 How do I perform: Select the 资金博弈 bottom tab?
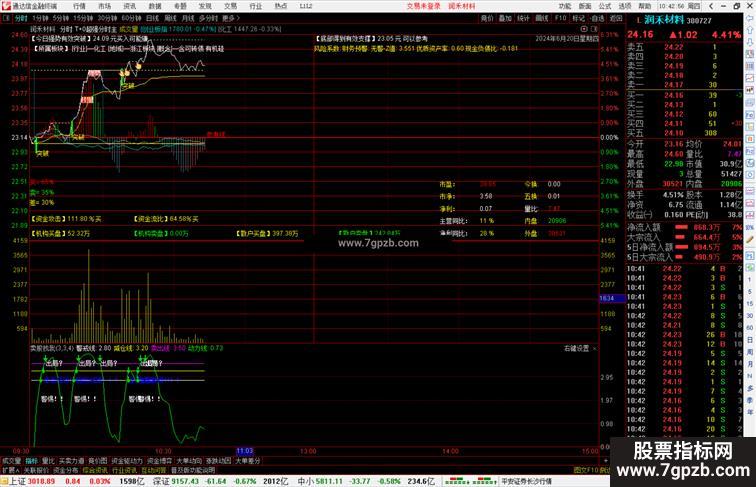pyautogui.click(x=159, y=461)
